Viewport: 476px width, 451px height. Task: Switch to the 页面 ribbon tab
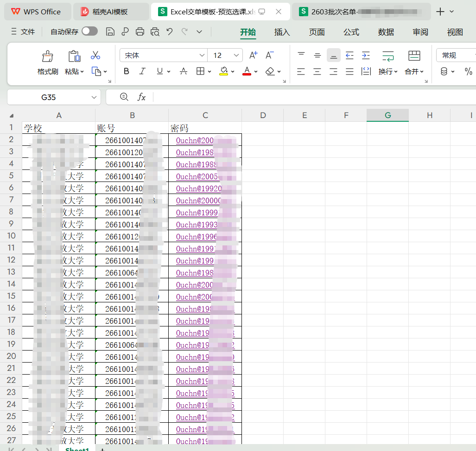[x=317, y=32]
